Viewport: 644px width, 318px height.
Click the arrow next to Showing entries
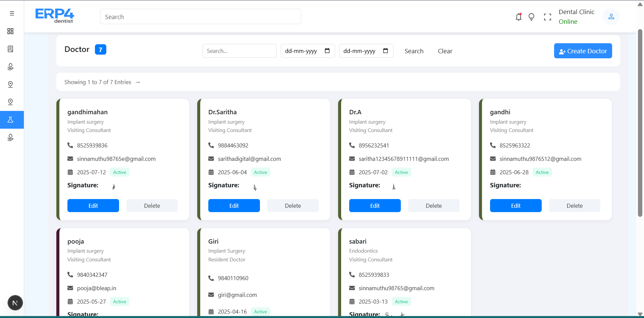(x=138, y=82)
